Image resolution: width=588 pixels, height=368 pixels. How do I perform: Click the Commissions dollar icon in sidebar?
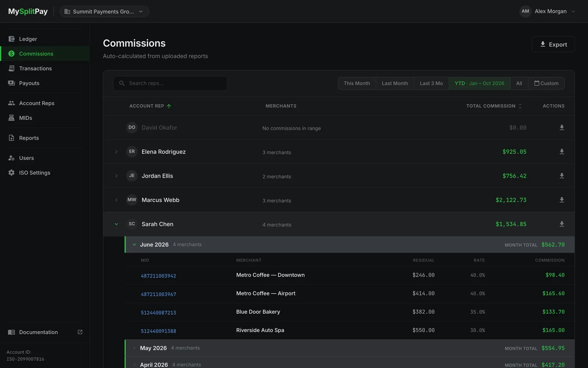click(x=11, y=54)
